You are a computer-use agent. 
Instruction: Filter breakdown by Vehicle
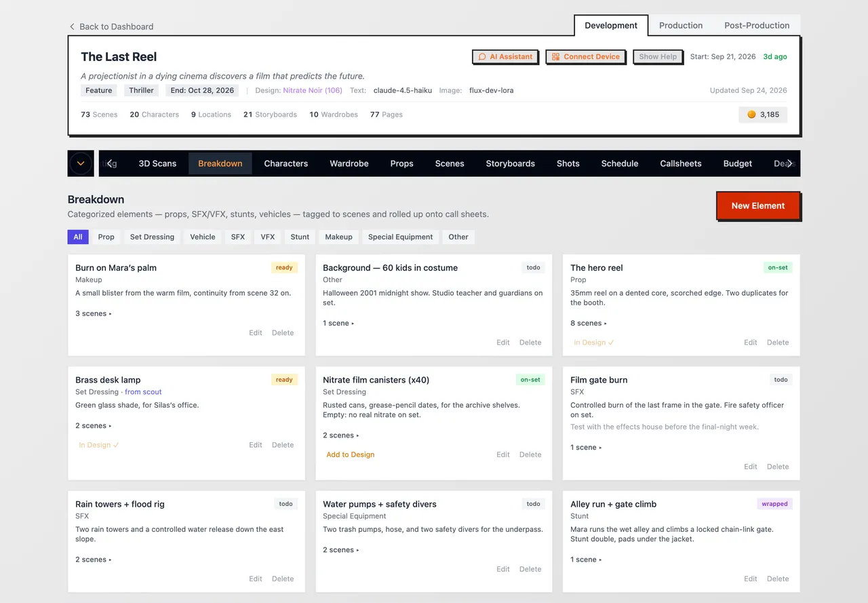203,237
